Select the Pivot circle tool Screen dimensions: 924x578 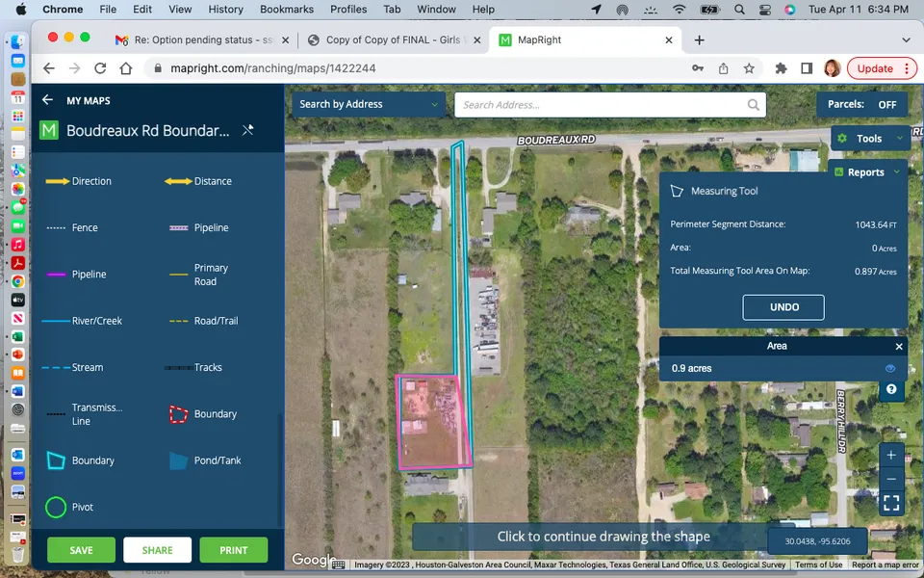point(56,507)
